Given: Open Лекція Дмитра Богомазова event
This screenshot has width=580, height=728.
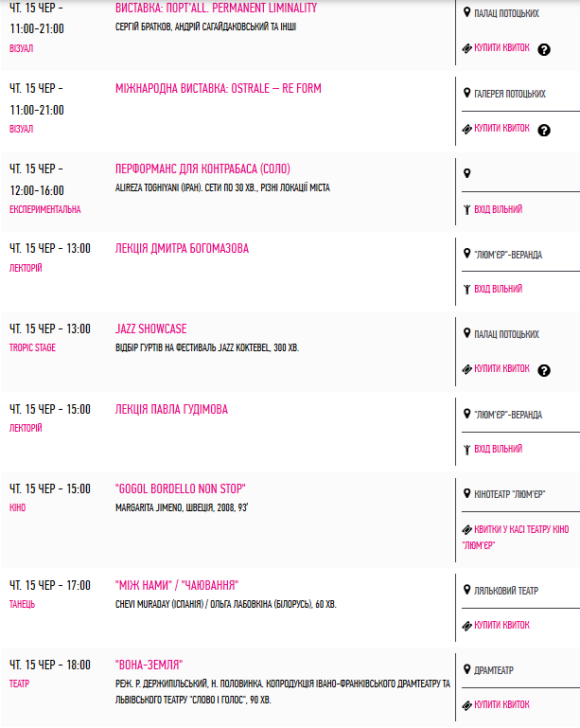Looking at the screenshot, I should pos(182,248).
